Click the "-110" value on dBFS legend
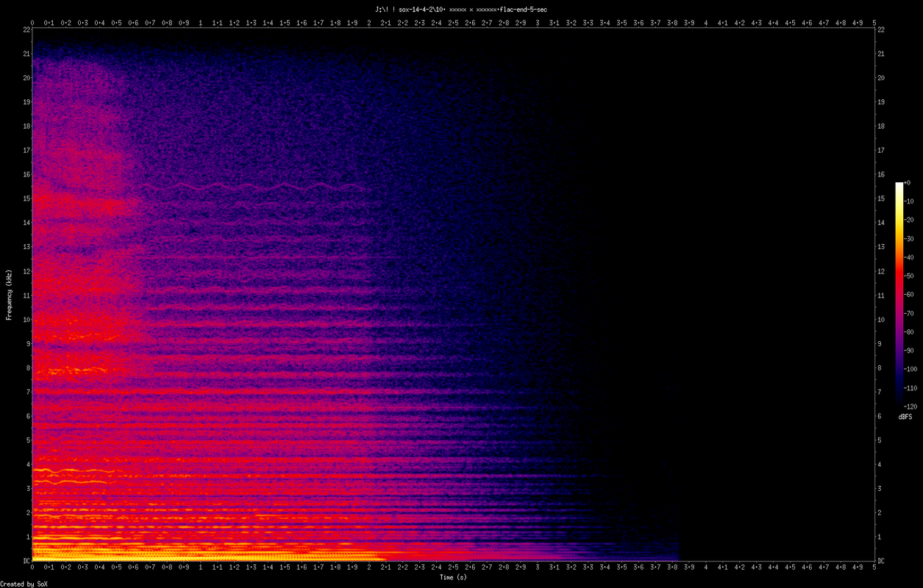 (910, 388)
